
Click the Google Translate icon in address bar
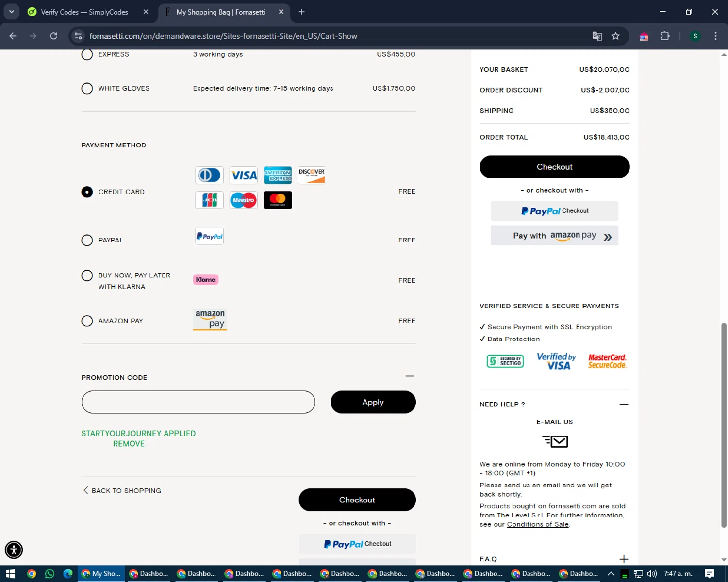597,36
